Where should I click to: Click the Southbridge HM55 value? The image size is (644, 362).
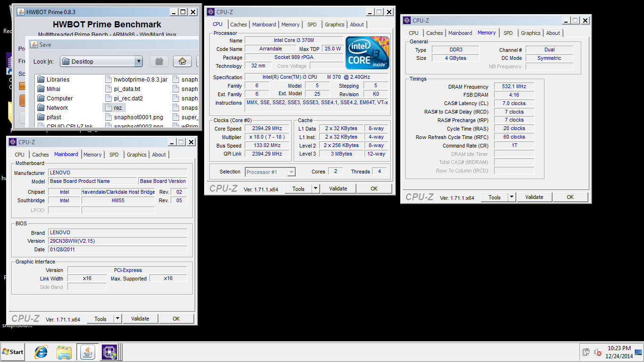click(x=118, y=200)
